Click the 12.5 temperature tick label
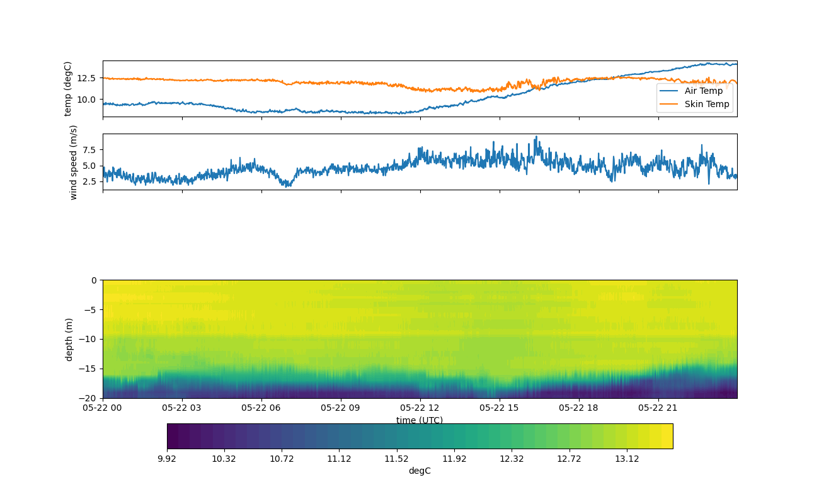This screenshot has width=819, height=504. (87, 78)
